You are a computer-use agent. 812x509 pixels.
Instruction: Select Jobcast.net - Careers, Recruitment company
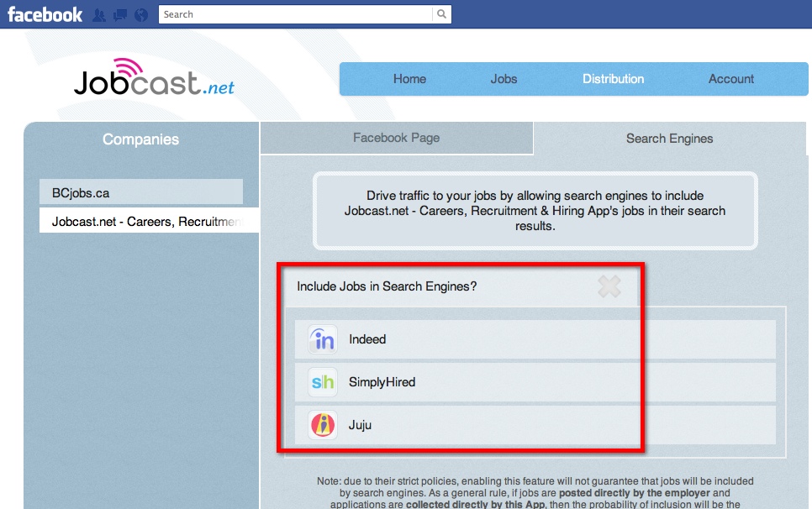pyautogui.click(x=149, y=221)
